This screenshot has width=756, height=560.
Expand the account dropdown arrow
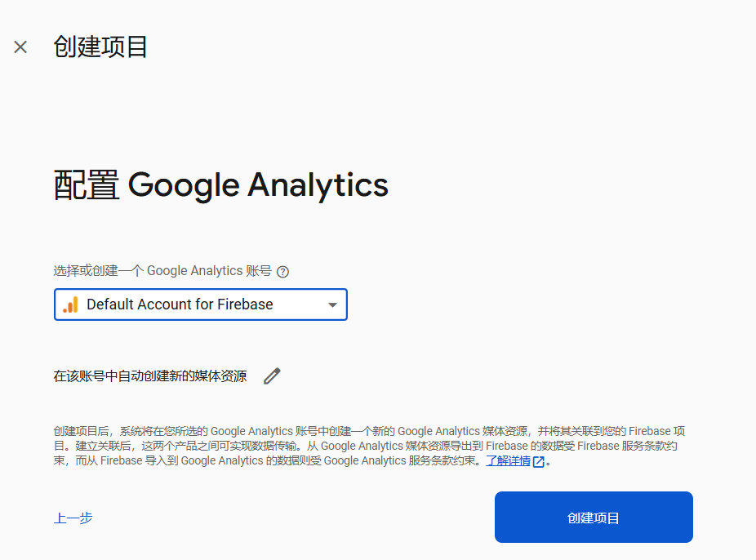[332, 304]
